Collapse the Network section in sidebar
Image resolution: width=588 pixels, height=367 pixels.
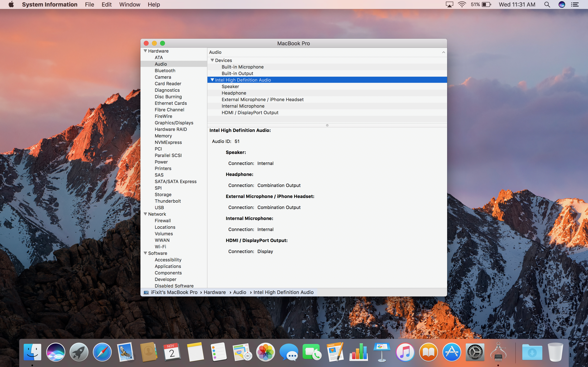point(145,214)
